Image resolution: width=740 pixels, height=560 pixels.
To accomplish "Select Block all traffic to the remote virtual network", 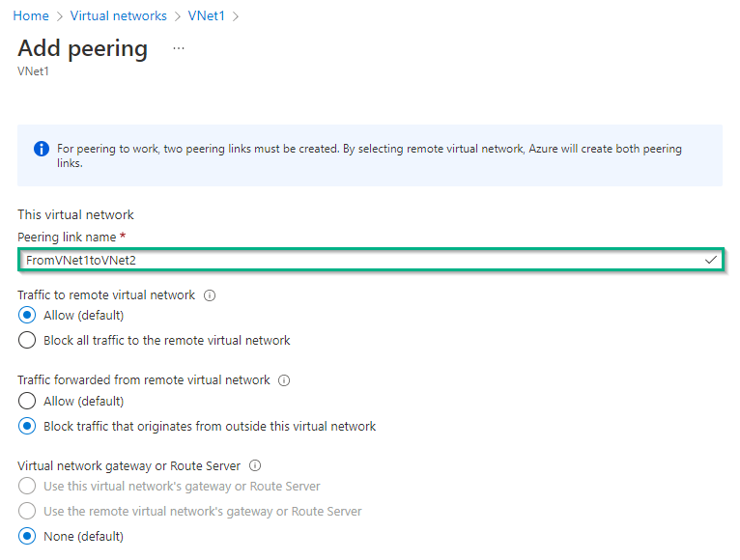I will pyautogui.click(x=27, y=340).
